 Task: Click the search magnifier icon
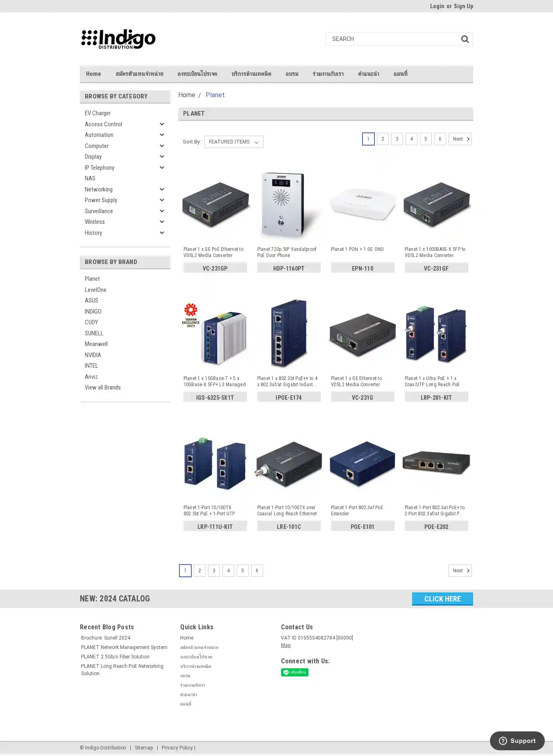click(x=465, y=39)
